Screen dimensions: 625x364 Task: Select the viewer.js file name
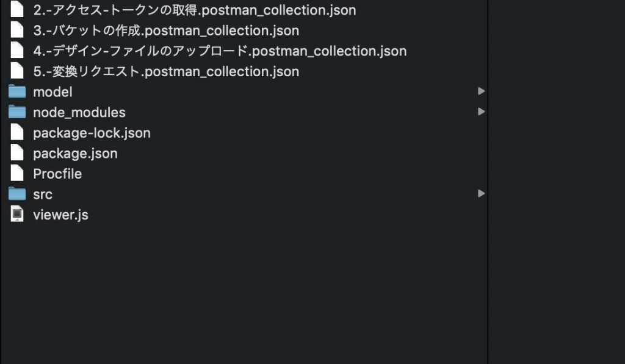(60, 215)
